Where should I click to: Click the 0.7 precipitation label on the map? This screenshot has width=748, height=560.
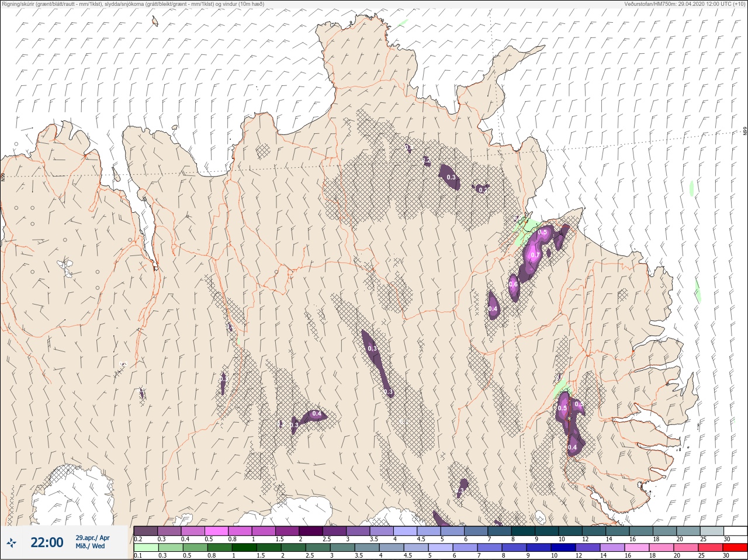pos(535,255)
